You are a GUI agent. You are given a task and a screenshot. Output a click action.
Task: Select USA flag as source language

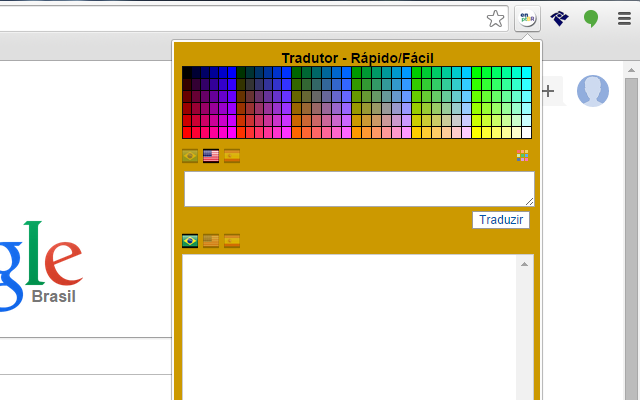[x=211, y=156]
